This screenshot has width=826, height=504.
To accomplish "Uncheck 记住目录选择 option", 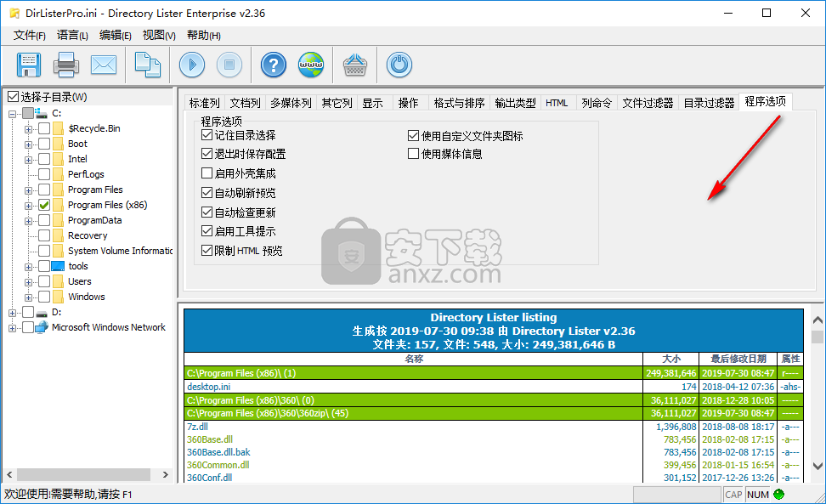I will click(206, 135).
